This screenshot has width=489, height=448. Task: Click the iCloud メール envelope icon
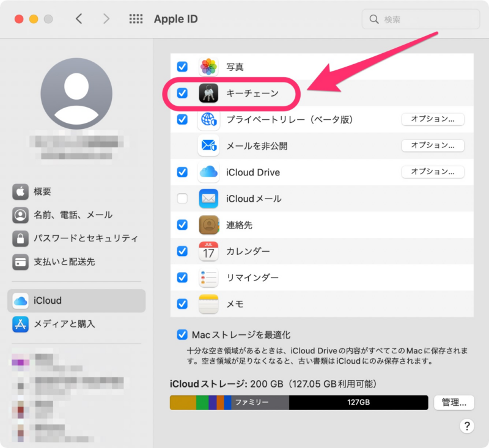point(208,198)
